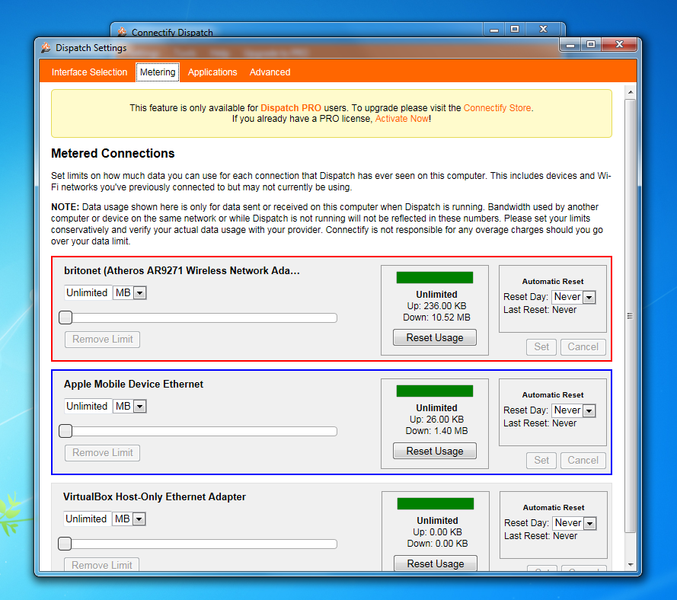This screenshot has height=600, width=677.
Task: Reset usage for Apple Mobile Device Ethernet
Action: [x=435, y=451]
